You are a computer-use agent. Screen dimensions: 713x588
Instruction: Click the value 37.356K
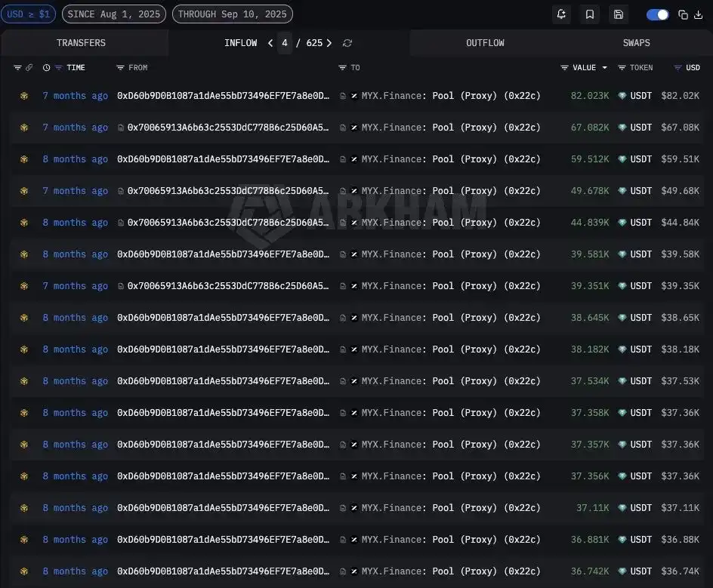pos(590,476)
